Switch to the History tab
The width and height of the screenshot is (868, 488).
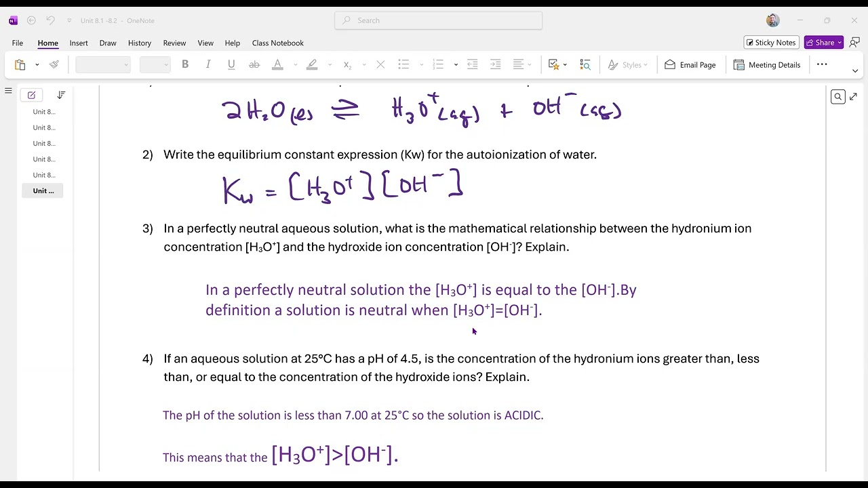[140, 43]
